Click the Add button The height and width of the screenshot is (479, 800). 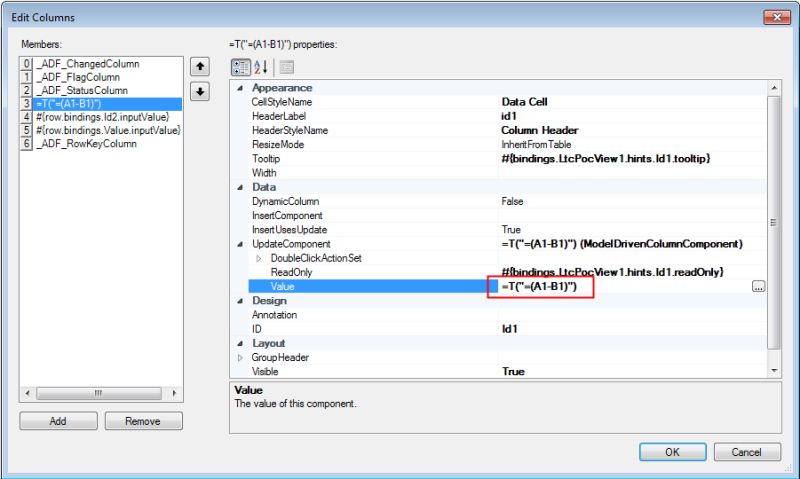click(58, 421)
